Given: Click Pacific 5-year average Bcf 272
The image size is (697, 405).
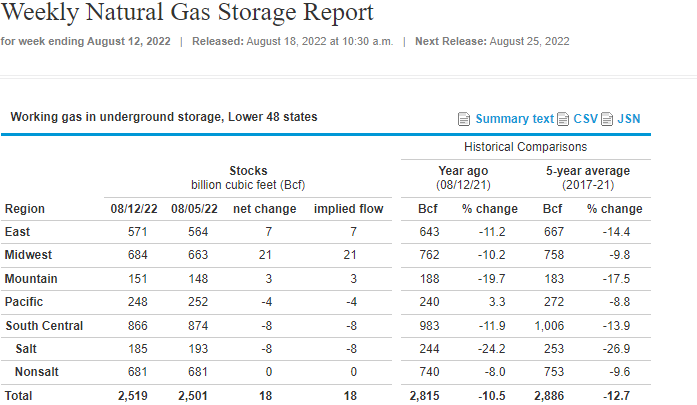Looking at the screenshot, I should tap(554, 302).
